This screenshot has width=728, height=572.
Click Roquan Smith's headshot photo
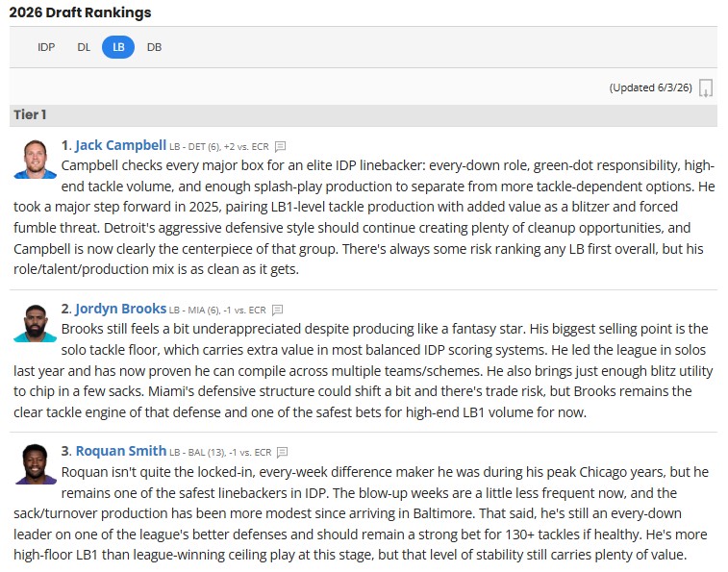[36, 464]
